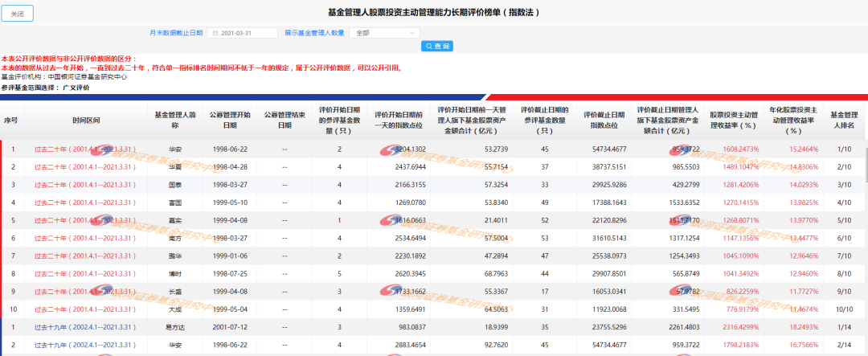Viewport: 868px width, 356px height.
Task: Click the 大成 manager name cell
Action: pyautogui.click(x=175, y=309)
